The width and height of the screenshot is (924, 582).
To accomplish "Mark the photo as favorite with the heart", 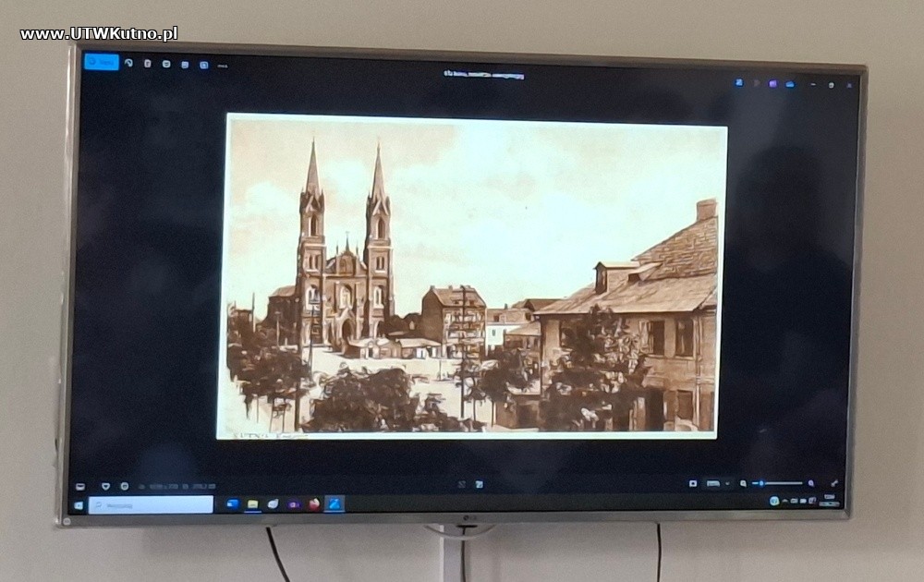I will (x=105, y=487).
